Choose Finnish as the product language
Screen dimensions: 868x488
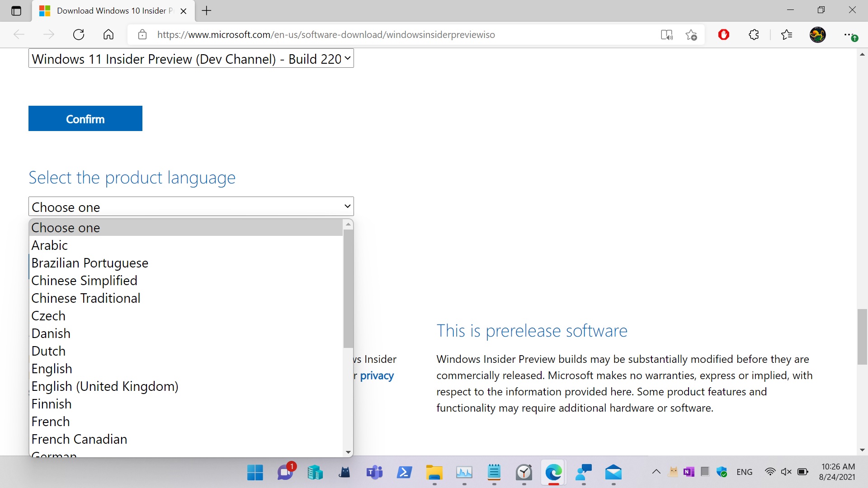(51, 404)
